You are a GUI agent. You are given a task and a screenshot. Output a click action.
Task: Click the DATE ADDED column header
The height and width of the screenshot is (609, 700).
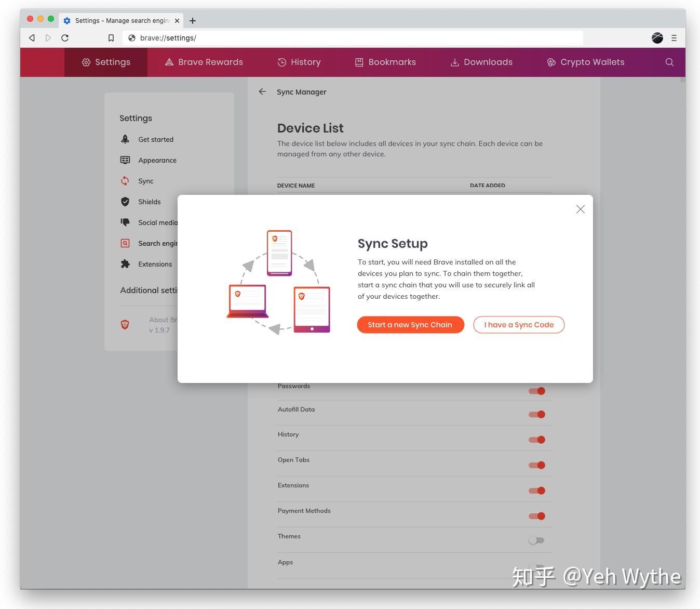click(x=487, y=186)
